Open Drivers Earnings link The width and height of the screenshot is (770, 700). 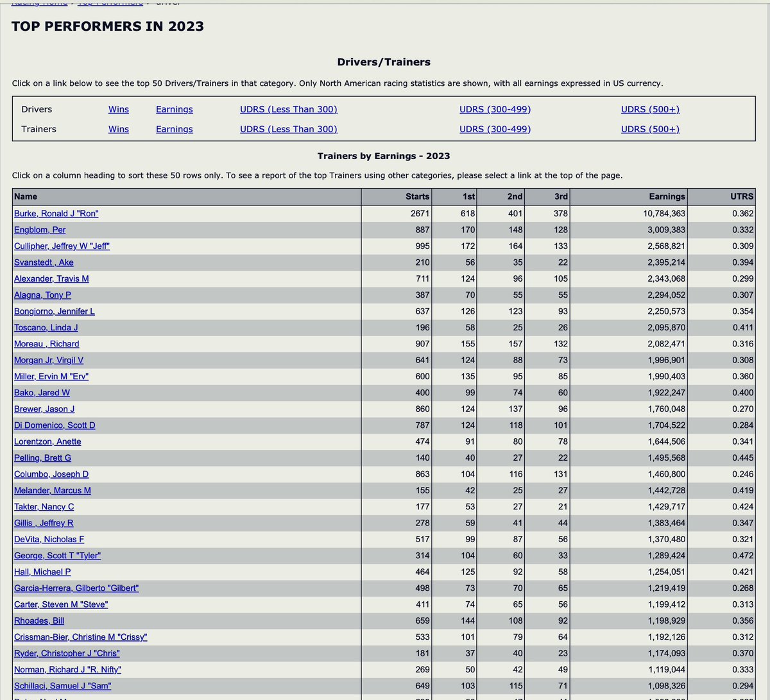[x=175, y=109]
